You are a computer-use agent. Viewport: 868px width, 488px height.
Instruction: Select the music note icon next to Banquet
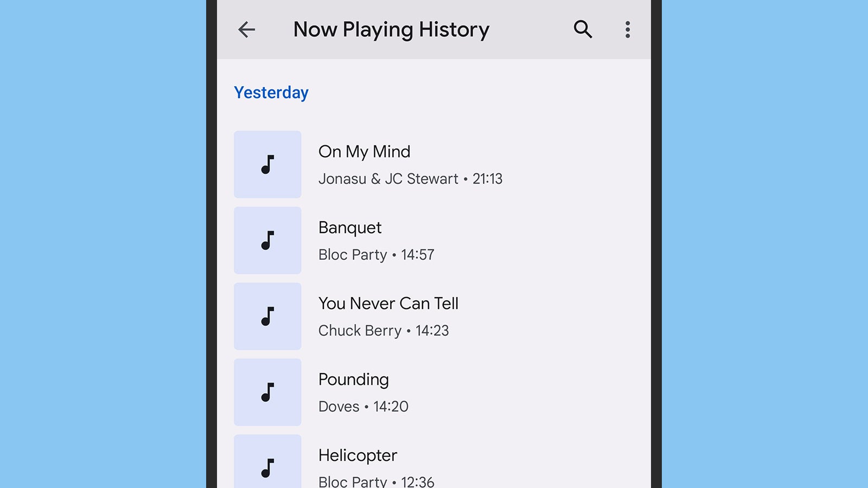pos(267,240)
